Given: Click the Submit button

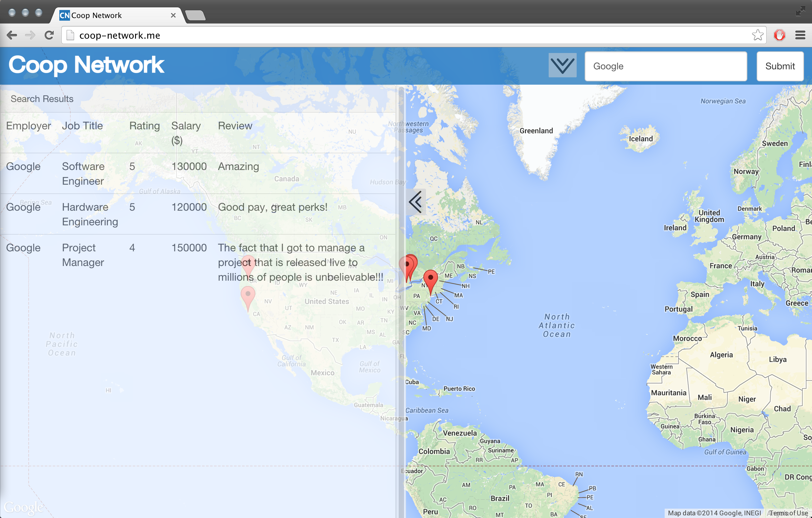Looking at the screenshot, I should (780, 66).
